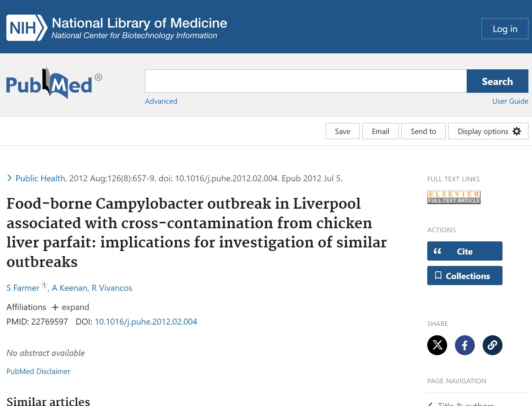
Task: Open author profile for S Farmer
Action: pos(22,288)
